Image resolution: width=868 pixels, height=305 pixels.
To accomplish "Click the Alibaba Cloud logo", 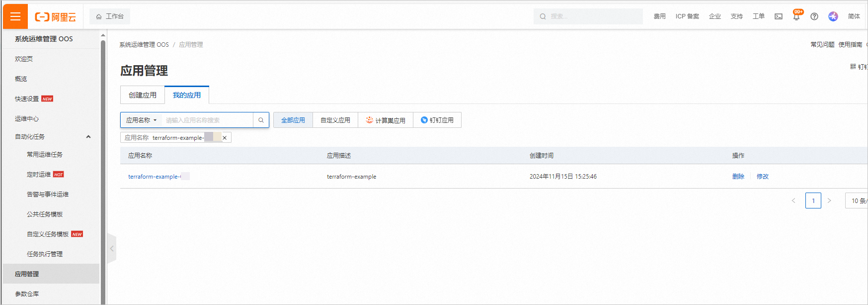I will [x=55, y=17].
